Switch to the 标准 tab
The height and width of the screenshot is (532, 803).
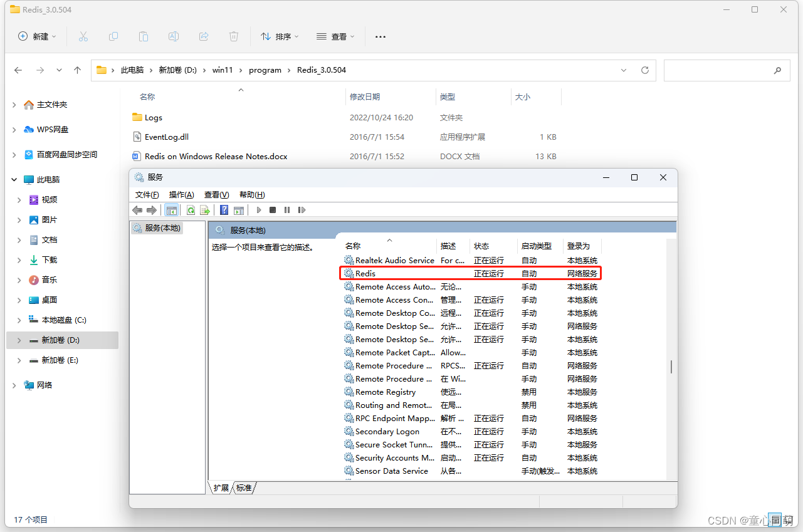tap(244, 488)
